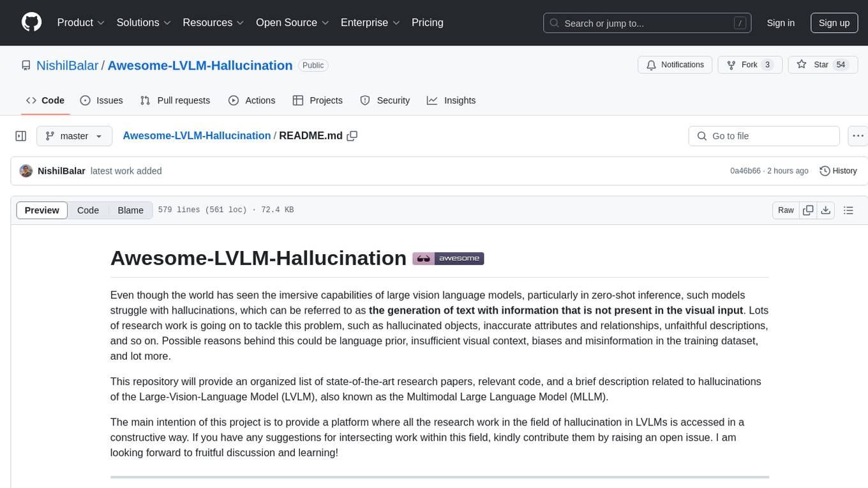868x488 pixels.
Task: Fork this repository
Action: pyautogui.click(x=749, y=65)
